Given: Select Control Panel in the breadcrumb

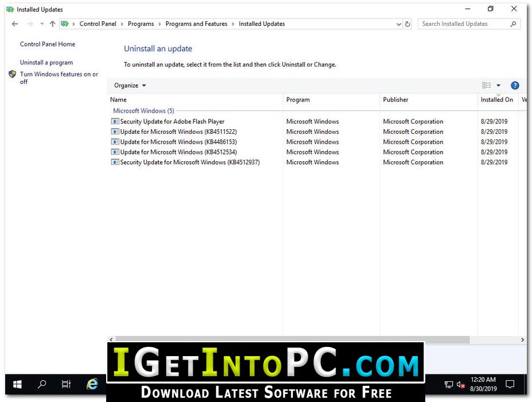Looking at the screenshot, I should tap(98, 24).
